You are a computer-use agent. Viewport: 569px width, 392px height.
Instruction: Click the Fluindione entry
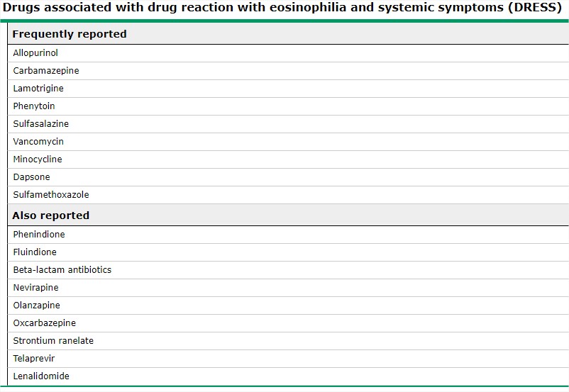coord(35,252)
